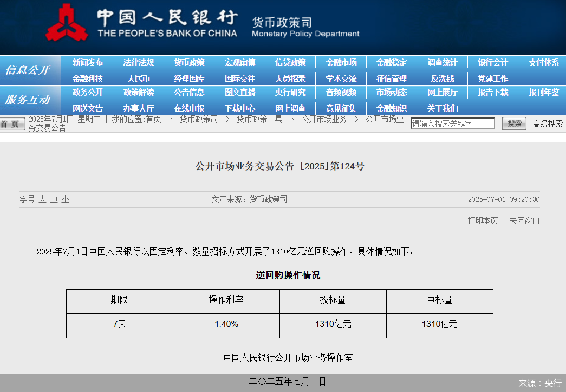
Task: Go to 支付体系 section
Action: point(544,62)
